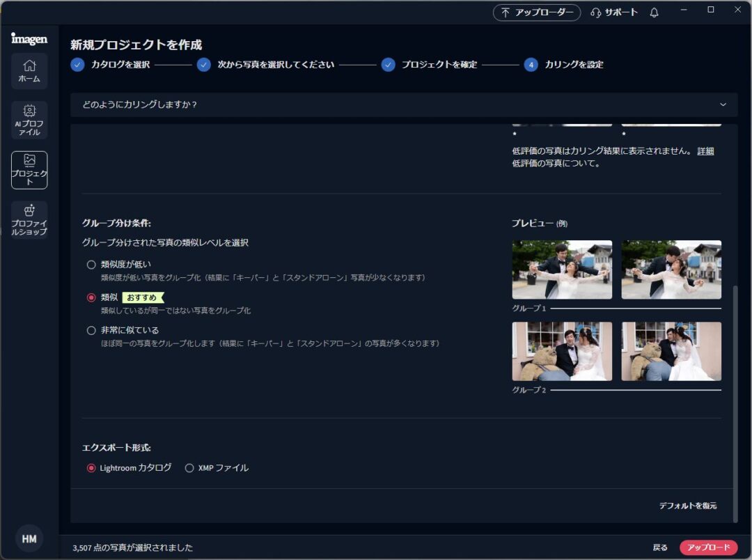This screenshot has height=560, width=752.
Task: Expand the どのようにカリングしますか section chevron
Action: point(723,104)
